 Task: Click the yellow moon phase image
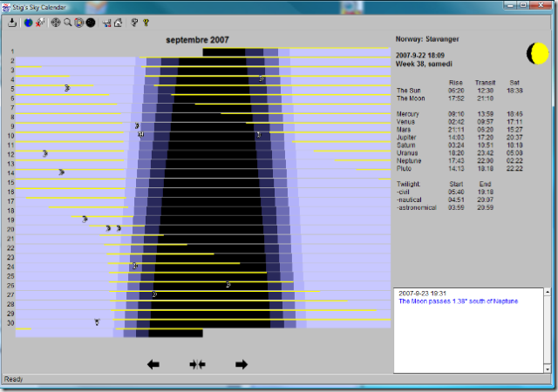click(537, 53)
